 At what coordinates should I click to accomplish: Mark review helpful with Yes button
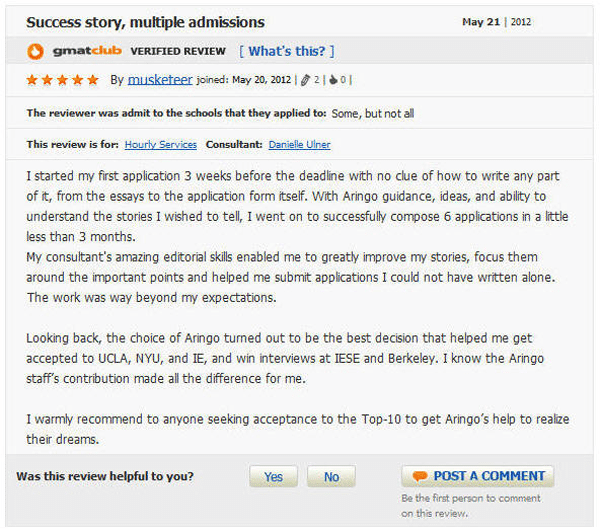(x=273, y=477)
